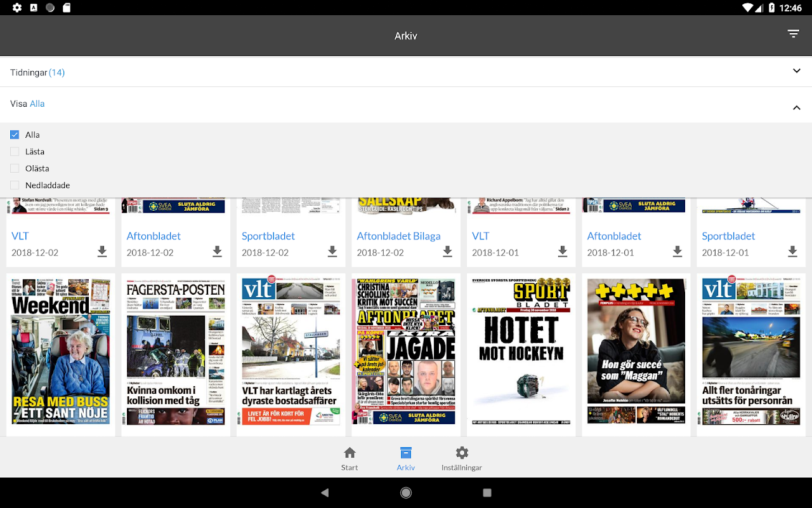Open the VLT 2018-12-01 title link
Image resolution: width=812 pixels, height=508 pixels.
481,236
